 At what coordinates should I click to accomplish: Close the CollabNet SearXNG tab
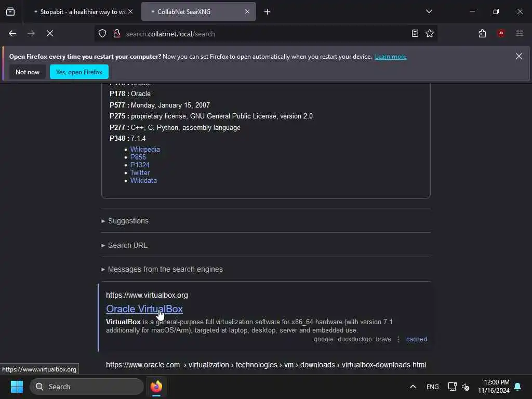[x=247, y=11]
